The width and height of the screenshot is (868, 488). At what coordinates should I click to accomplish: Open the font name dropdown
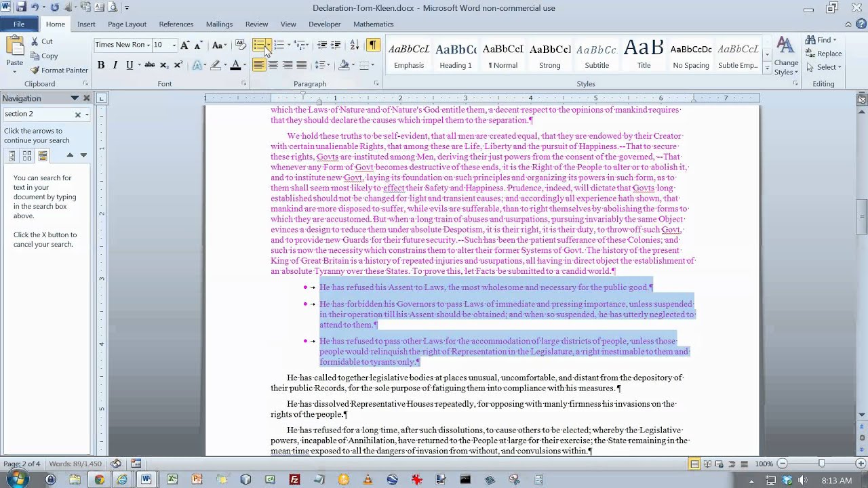(x=149, y=45)
